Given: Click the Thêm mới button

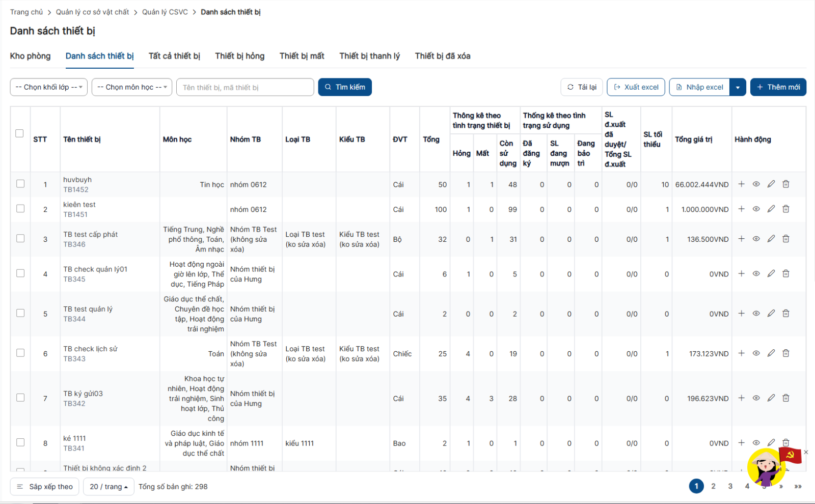Looking at the screenshot, I should pos(778,87).
